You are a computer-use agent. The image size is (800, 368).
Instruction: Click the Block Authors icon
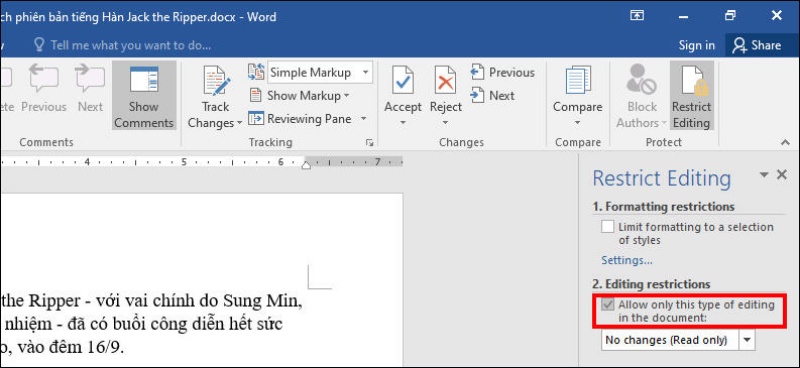coord(642,80)
